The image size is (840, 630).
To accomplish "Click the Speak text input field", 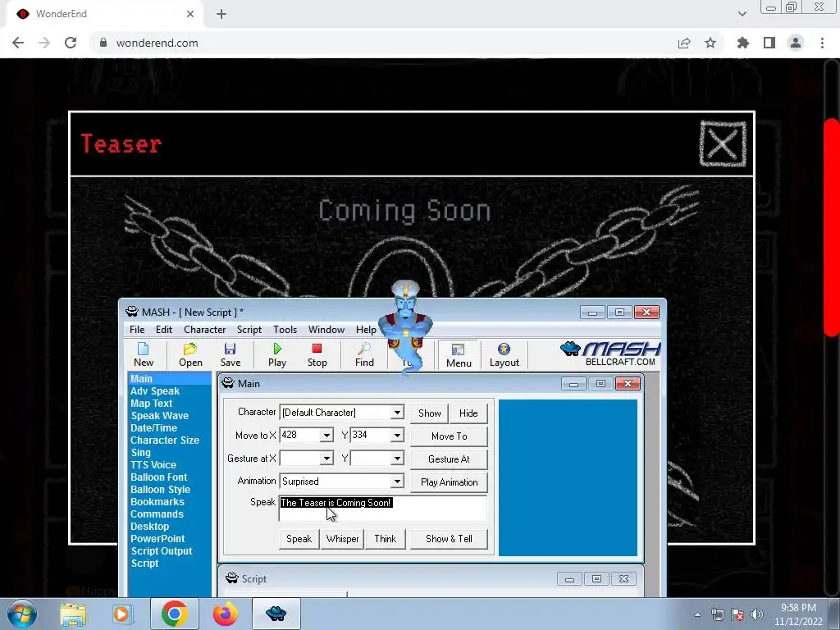I will (382, 509).
